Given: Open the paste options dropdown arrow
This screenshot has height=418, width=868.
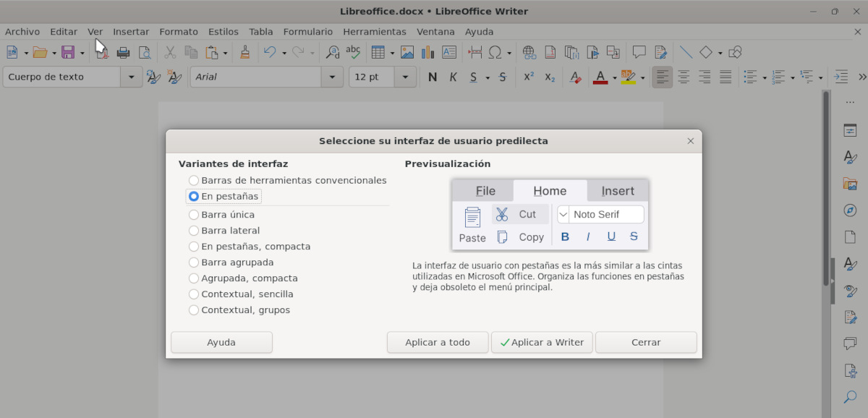Looking at the screenshot, I should (x=225, y=53).
